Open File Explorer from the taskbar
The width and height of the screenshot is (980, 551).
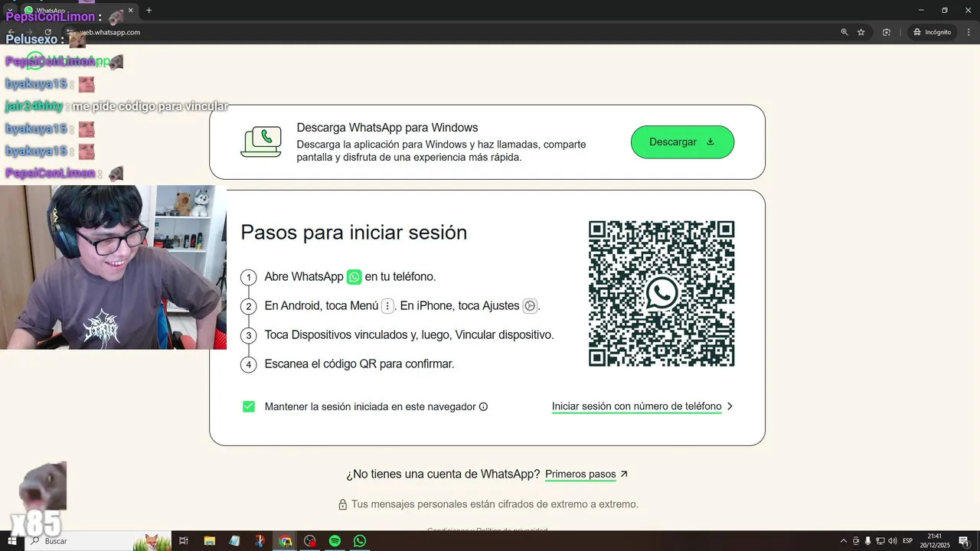[209, 541]
